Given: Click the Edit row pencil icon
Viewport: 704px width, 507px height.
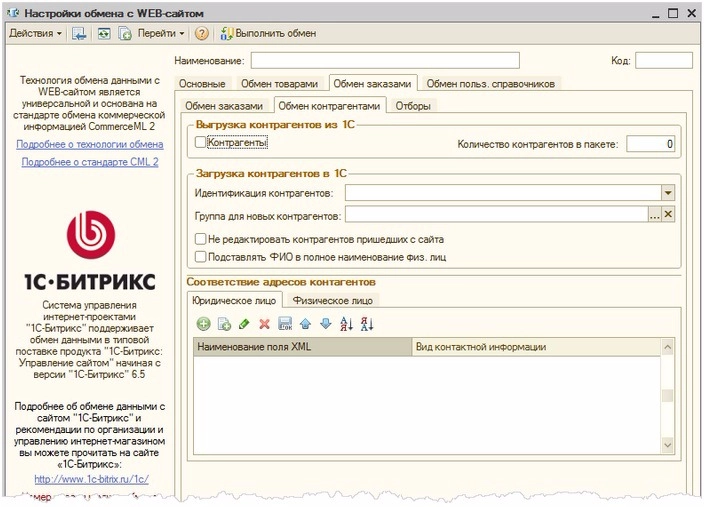Looking at the screenshot, I should coord(244,323).
